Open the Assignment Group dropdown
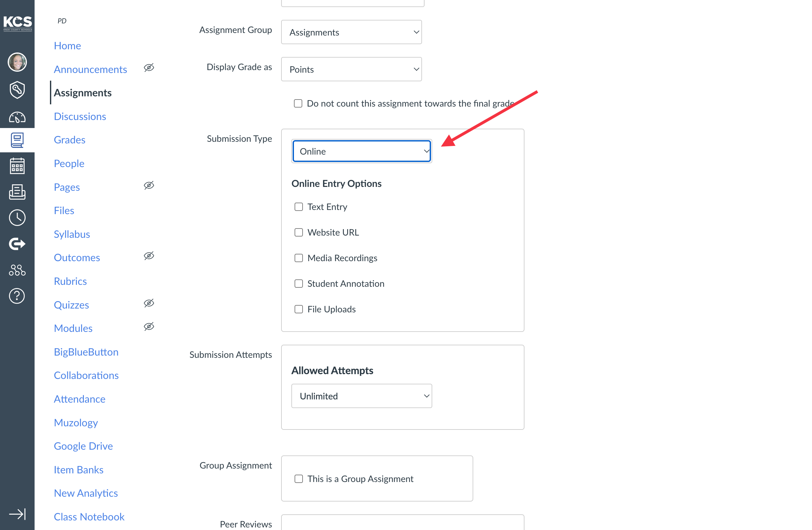The image size is (812, 530). (x=352, y=32)
